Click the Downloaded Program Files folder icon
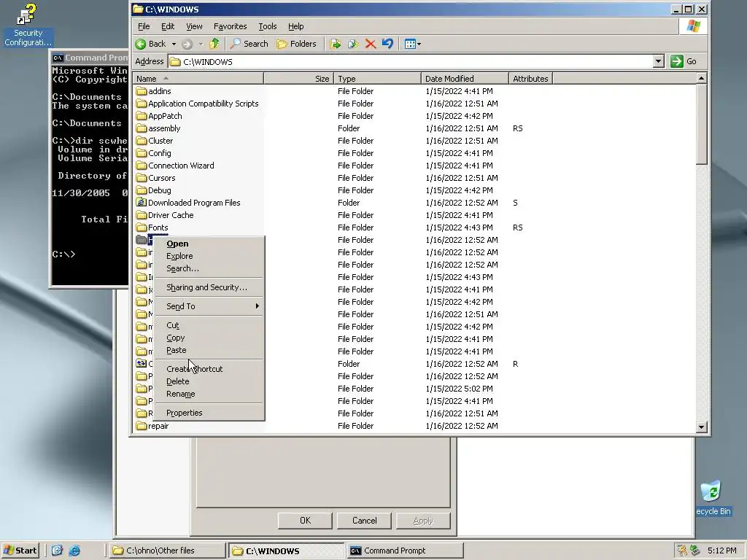 tap(141, 203)
